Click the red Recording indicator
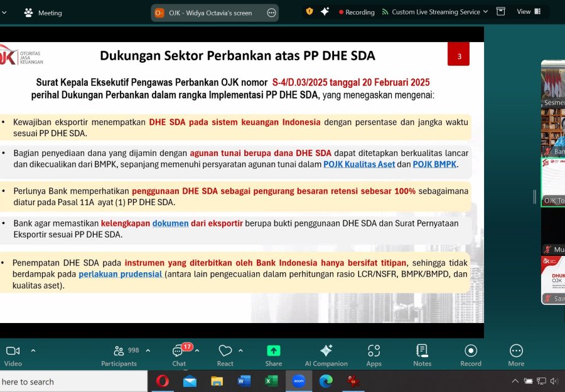The image size is (565, 392). [357, 13]
